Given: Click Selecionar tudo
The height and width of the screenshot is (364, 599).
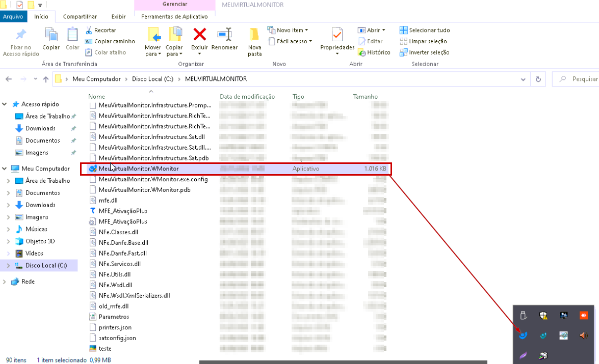Looking at the screenshot, I should 425,30.
